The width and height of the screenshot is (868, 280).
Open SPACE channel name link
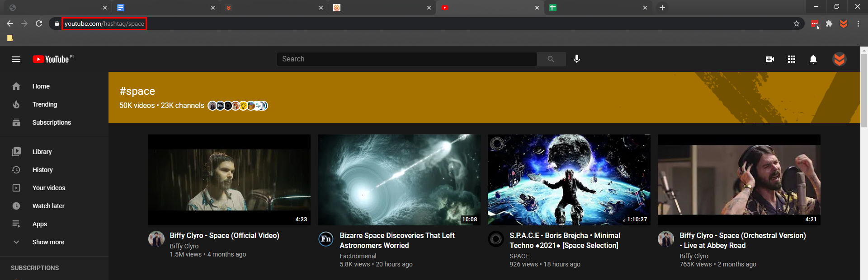[x=519, y=256]
